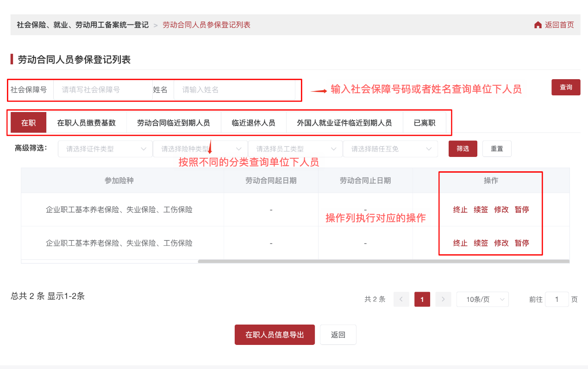Click the 查询 search button

(566, 87)
